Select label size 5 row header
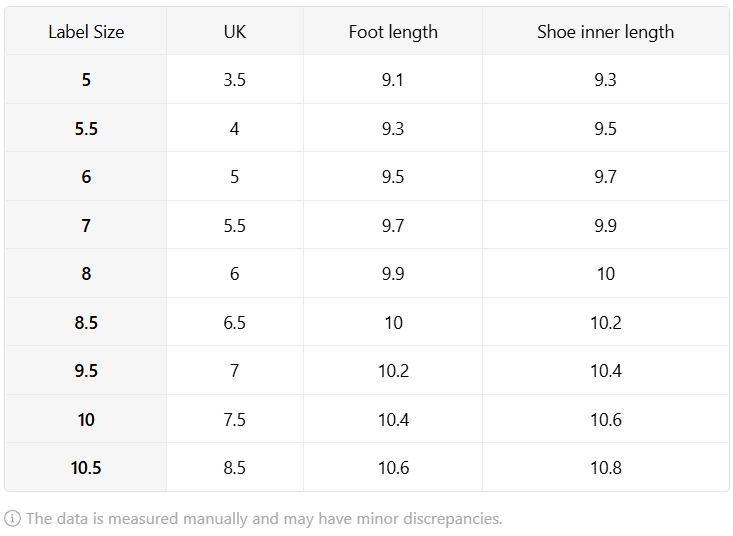 (86, 79)
